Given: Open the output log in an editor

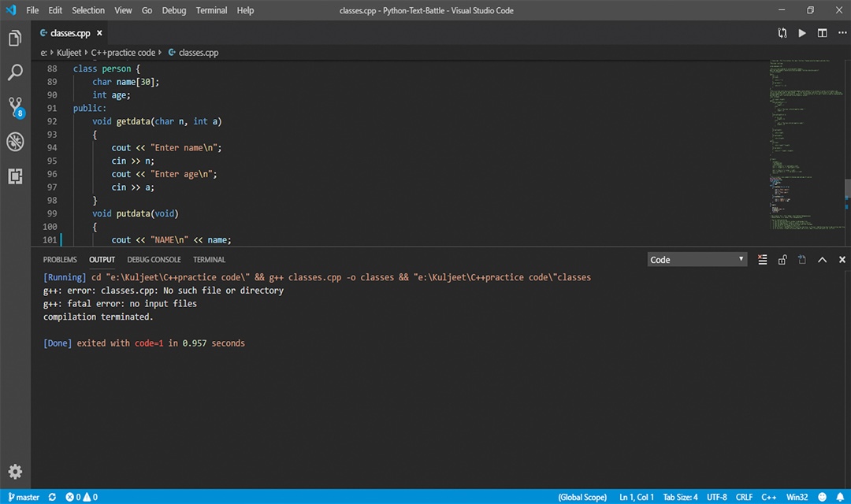Looking at the screenshot, I should coord(801,259).
